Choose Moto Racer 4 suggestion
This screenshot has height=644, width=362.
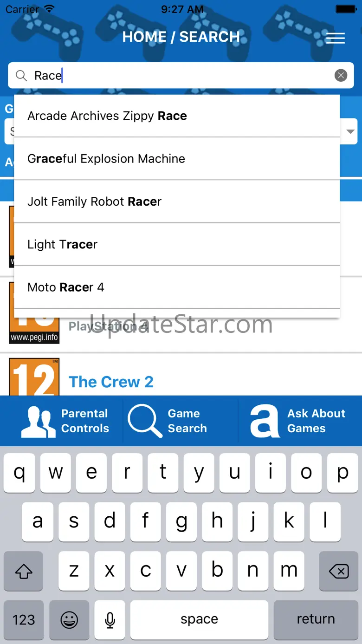click(x=177, y=287)
